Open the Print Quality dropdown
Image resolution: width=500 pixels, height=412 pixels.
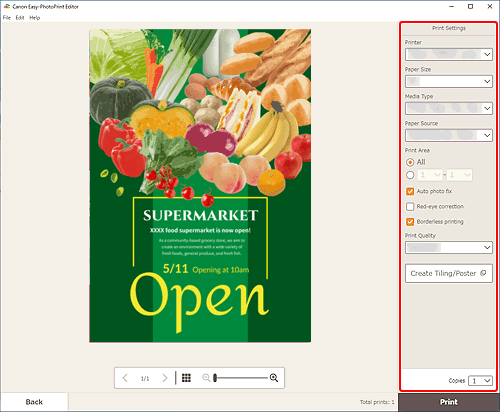click(449, 247)
